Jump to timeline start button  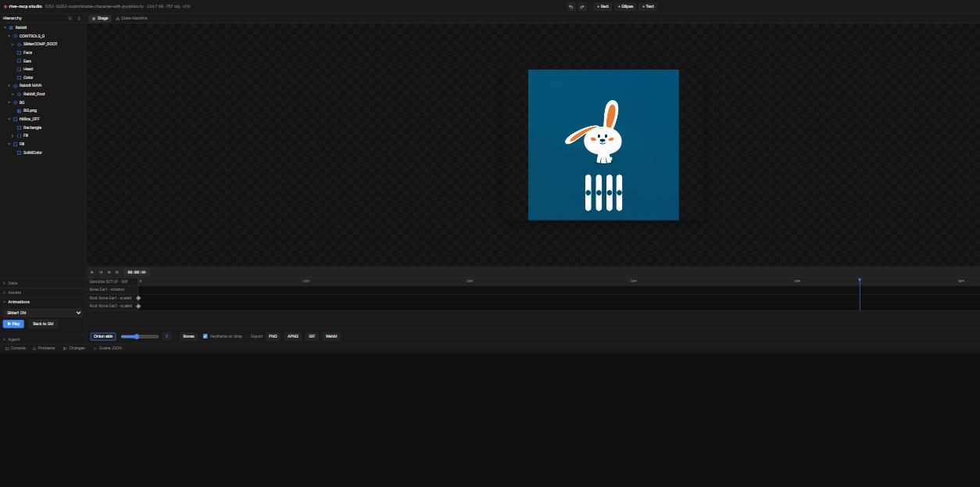tap(101, 272)
